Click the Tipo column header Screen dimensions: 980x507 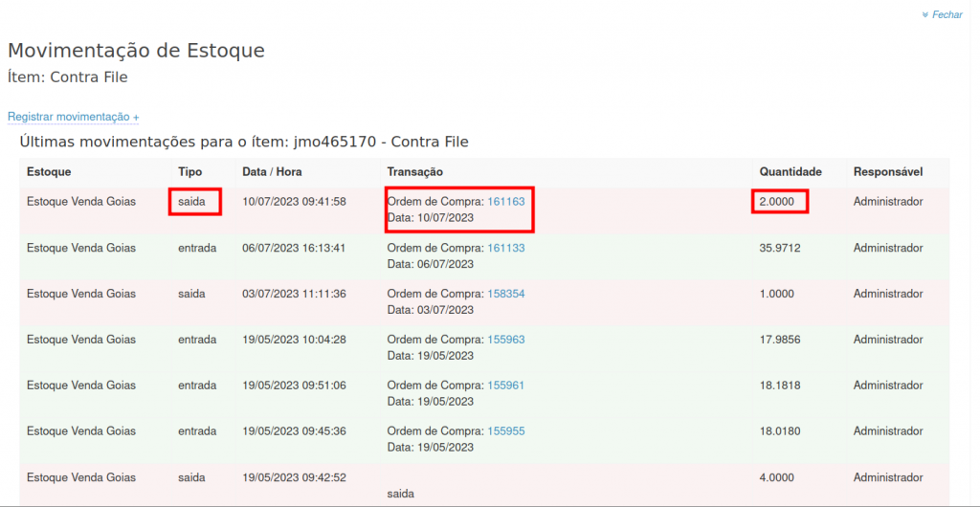190,172
